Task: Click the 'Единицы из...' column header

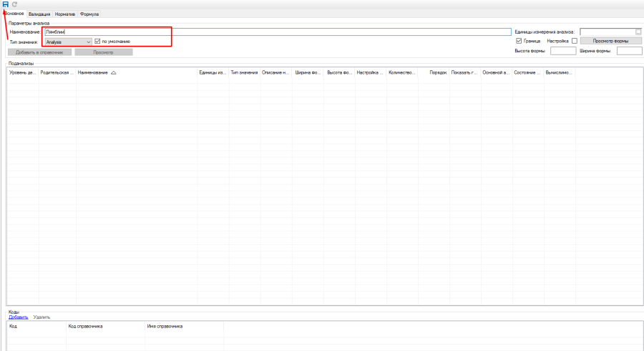Action: coord(213,73)
